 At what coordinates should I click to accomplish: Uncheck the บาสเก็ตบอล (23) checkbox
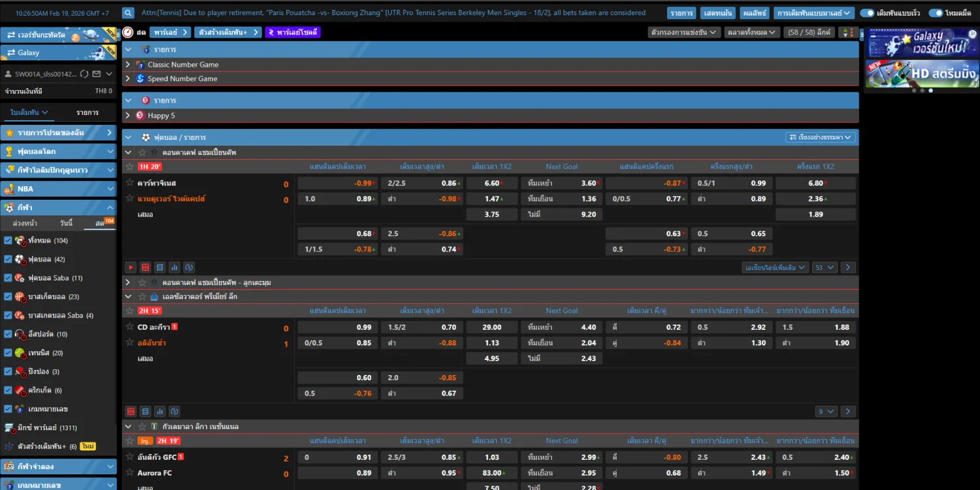[x=8, y=297]
